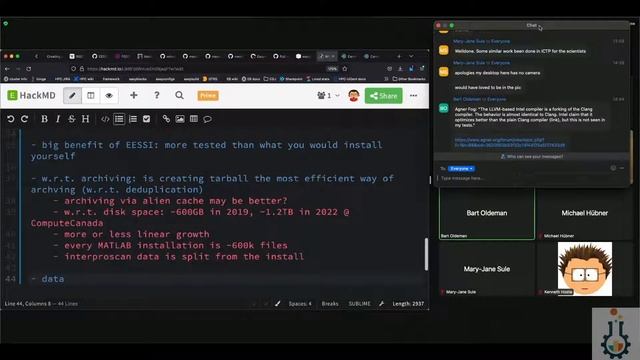640x360 pixels.
Task: Insert code block icon
Action: [x=105, y=119]
